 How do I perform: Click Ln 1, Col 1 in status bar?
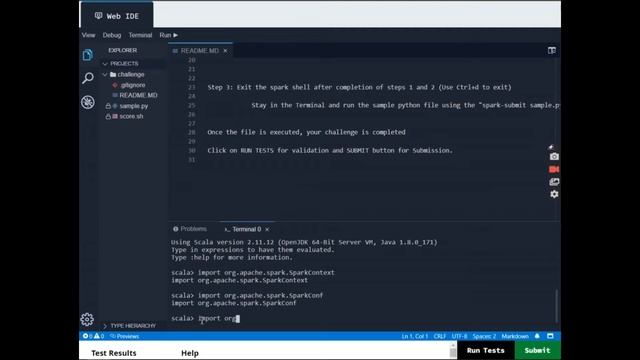(415, 336)
